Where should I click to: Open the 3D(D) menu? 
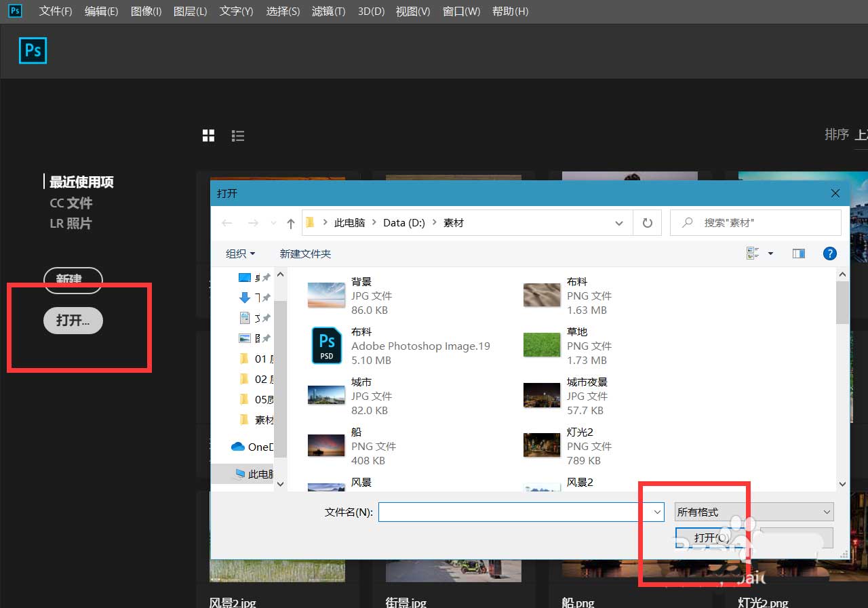[371, 12]
